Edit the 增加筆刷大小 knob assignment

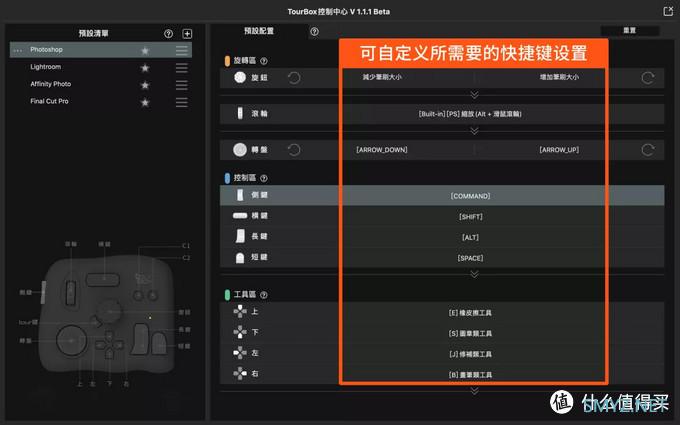coord(559,77)
